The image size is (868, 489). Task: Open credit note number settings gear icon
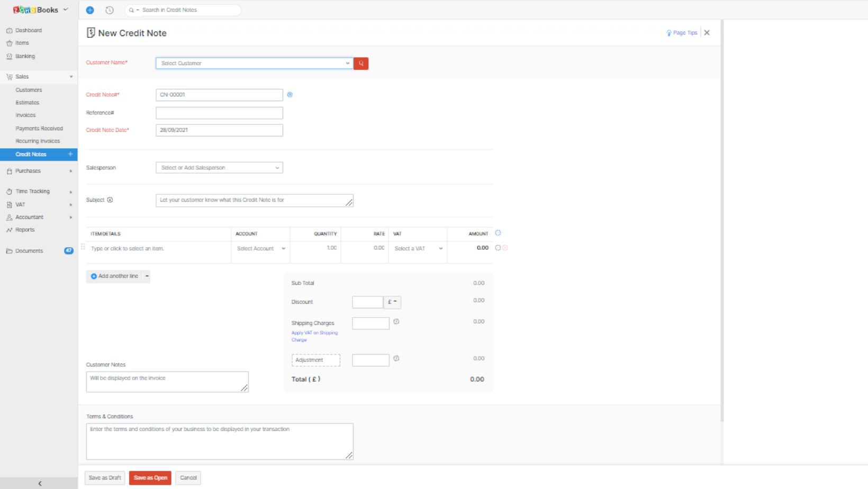[290, 95]
